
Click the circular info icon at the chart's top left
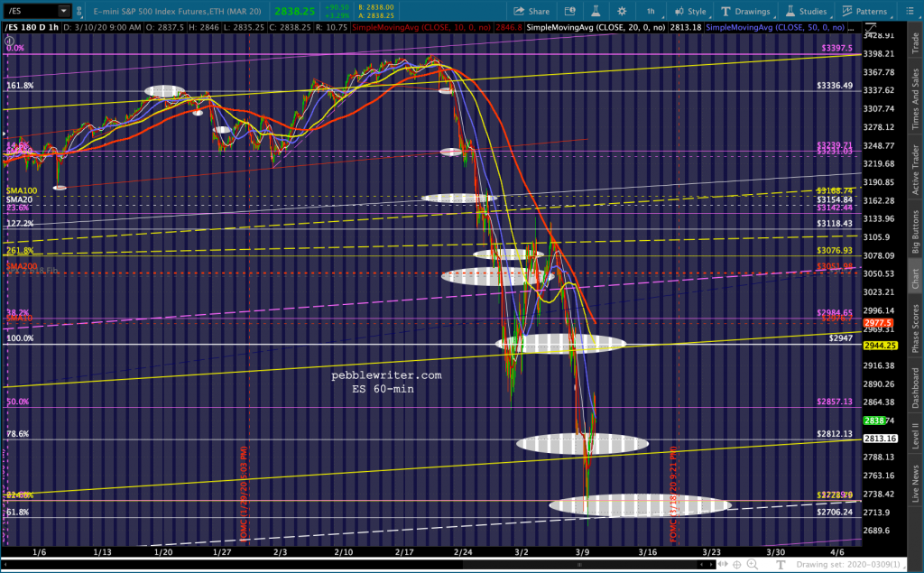point(9,41)
